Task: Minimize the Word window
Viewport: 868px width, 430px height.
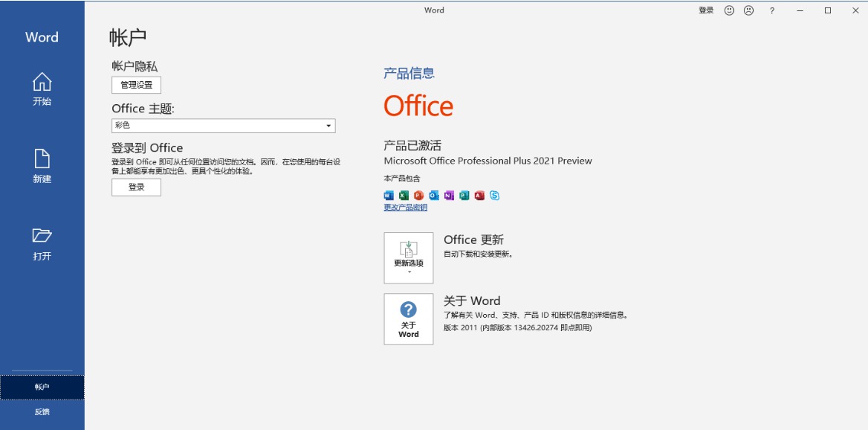Action: 800,10
